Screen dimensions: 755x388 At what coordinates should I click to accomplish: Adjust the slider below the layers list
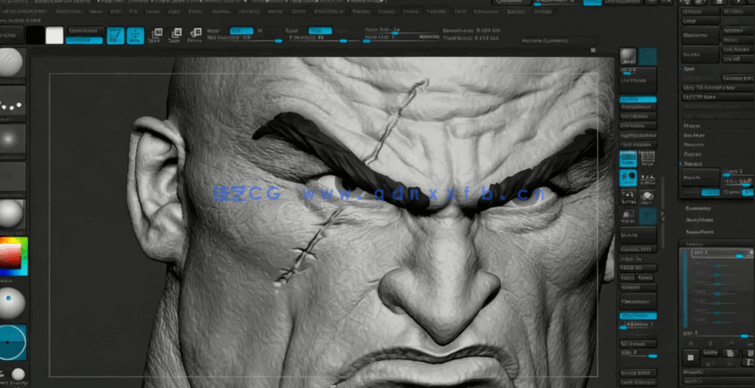click(x=744, y=336)
